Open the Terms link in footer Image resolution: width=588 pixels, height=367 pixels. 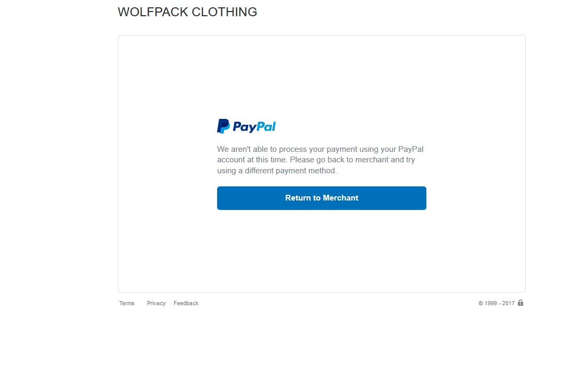pos(127,303)
